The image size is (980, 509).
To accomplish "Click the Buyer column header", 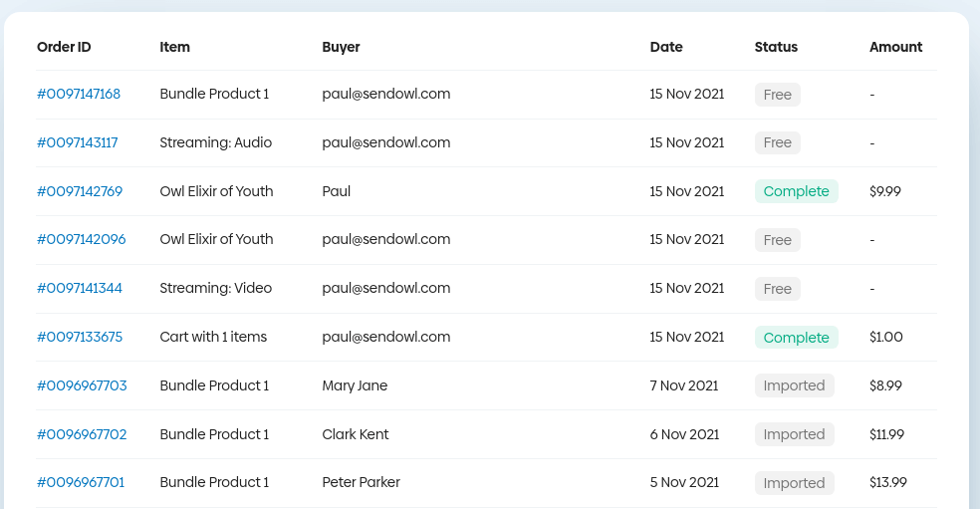I will (341, 47).
